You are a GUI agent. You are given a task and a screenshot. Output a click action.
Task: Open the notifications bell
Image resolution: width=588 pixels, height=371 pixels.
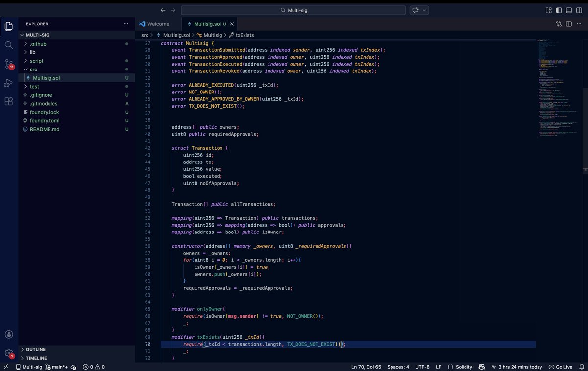pyautogui.click(x=581, y=367)
